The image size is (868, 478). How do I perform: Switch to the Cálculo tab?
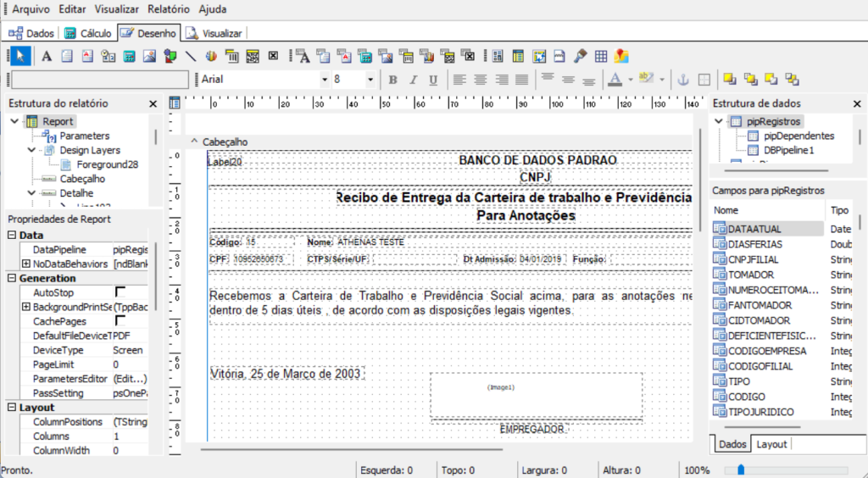pos(87,33)
